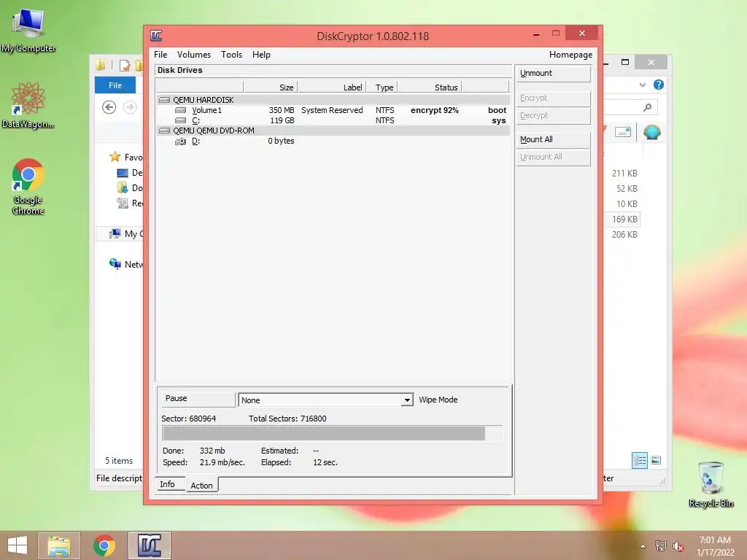Open the Recycle Bin
The image size is (747, 560).
(x=711, y=484)
